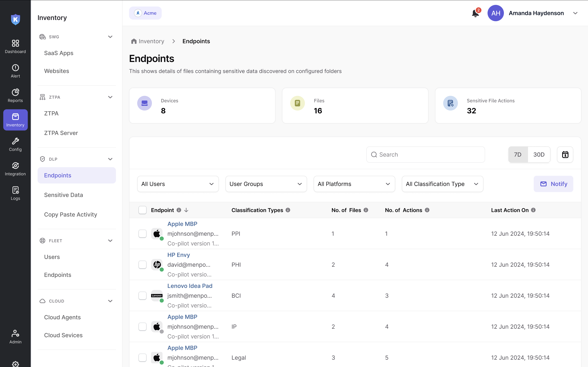Open Config wrench icon
The image size is (588, 367).
tap(15, 144)
